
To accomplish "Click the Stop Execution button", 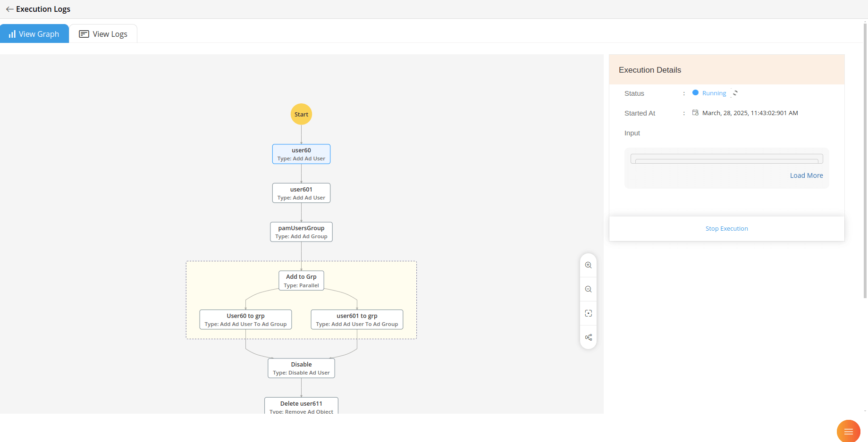I will pyautogui.click(x=726, y=228).
